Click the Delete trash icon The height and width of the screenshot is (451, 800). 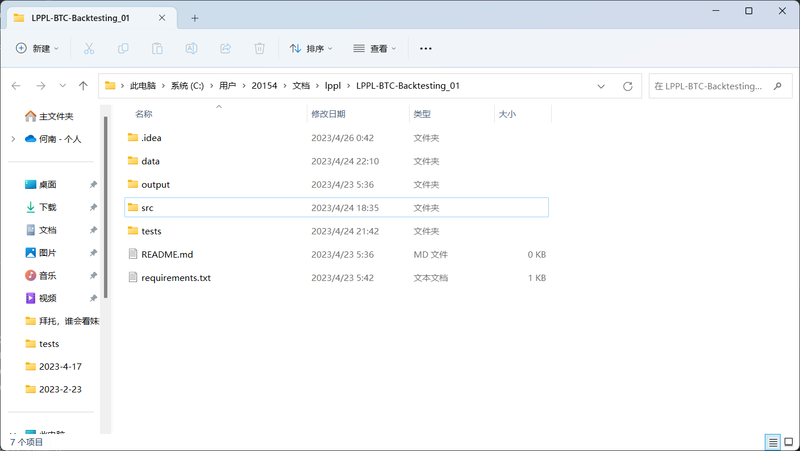259,48
